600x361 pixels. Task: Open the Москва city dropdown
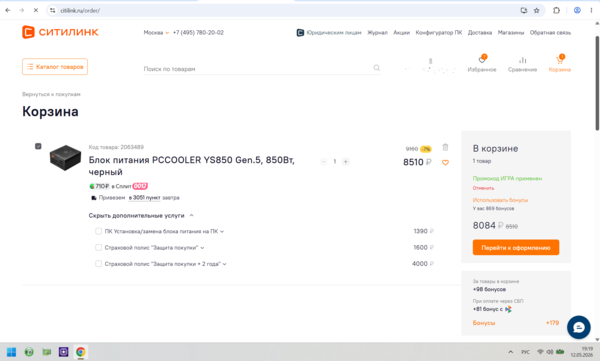(156, 33)
